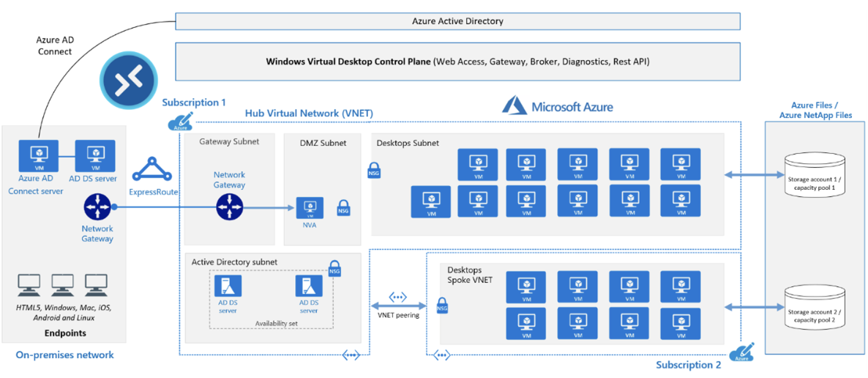Click the 'Subscription 2' label
This screenshot has height=378, width=868.
(x=689, y=366)
